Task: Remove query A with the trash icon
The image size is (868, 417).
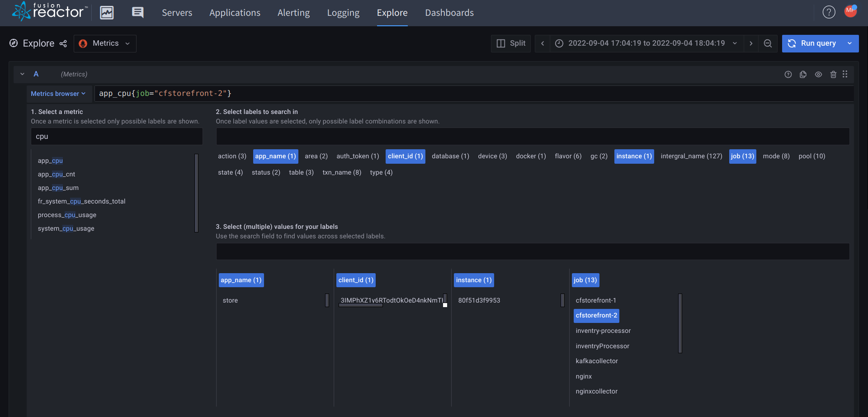Action: tap(833, 74)
